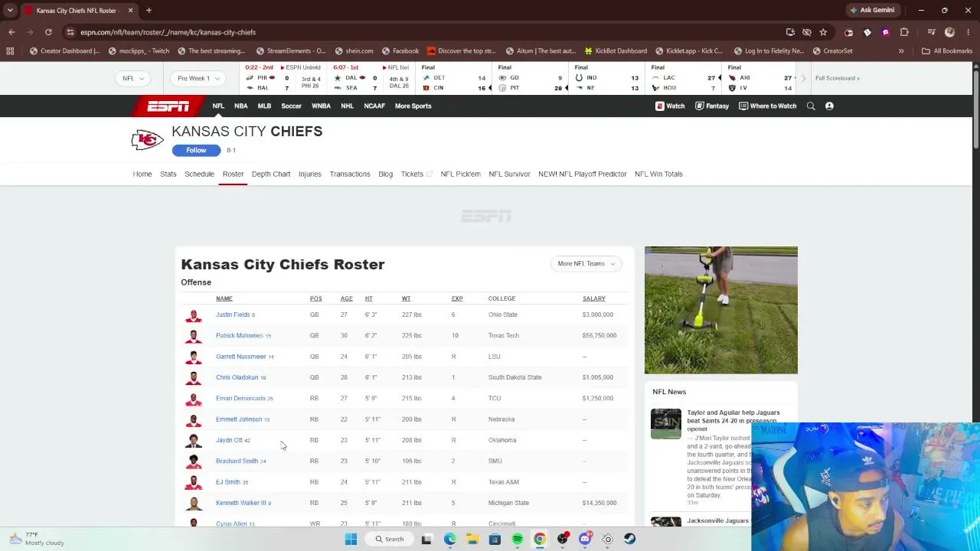Open Microsoft Store from the taskbar
Image resolution: width=980 pixels, height=551 pixels.
coord(495,540)
